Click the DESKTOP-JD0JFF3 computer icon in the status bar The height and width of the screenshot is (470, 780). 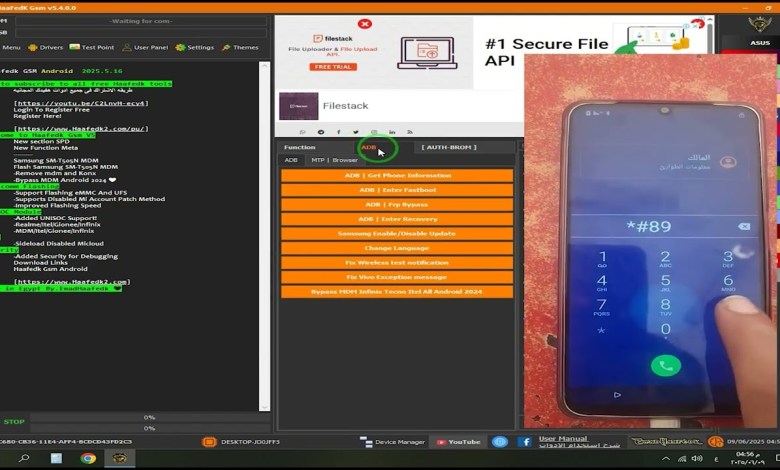(209, 442)
